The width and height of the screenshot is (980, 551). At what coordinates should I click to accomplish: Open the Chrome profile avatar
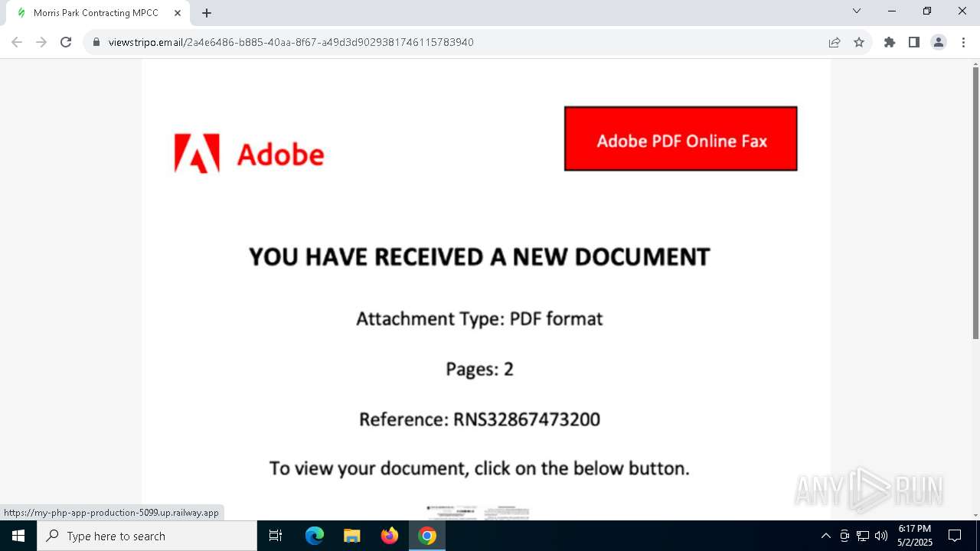(x=939, y=42)
